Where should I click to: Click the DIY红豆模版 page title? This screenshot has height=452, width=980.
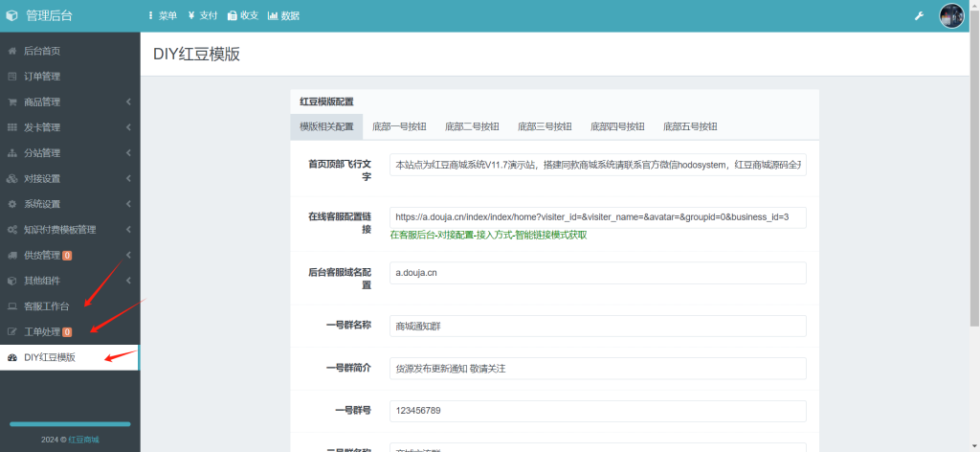[x=196, y=55]
